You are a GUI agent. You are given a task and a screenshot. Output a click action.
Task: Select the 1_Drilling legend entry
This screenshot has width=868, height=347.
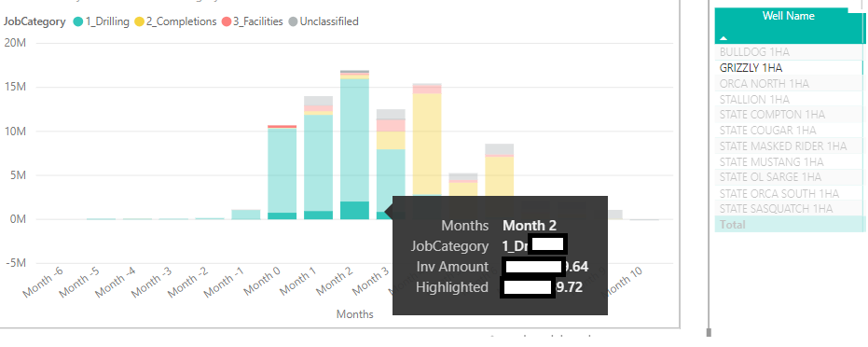click(101, 21)
